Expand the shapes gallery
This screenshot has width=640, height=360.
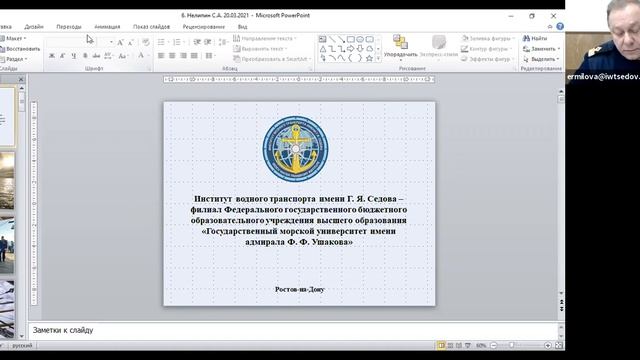point(378,59)
